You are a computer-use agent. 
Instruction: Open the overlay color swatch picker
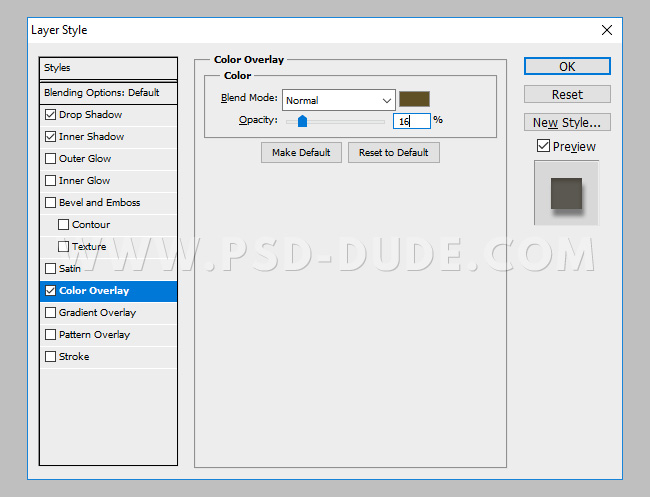(x=414, y=99)
